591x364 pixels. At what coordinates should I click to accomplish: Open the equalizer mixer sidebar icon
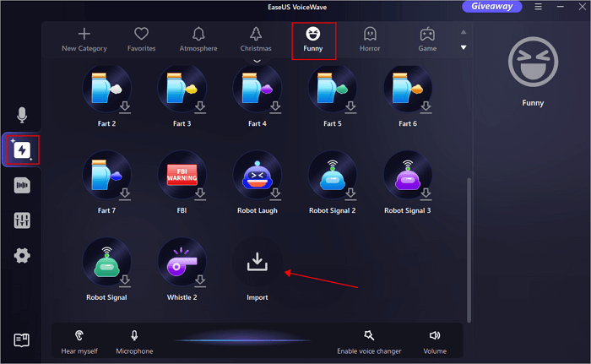pyautogui.click(x=23, y=220)
